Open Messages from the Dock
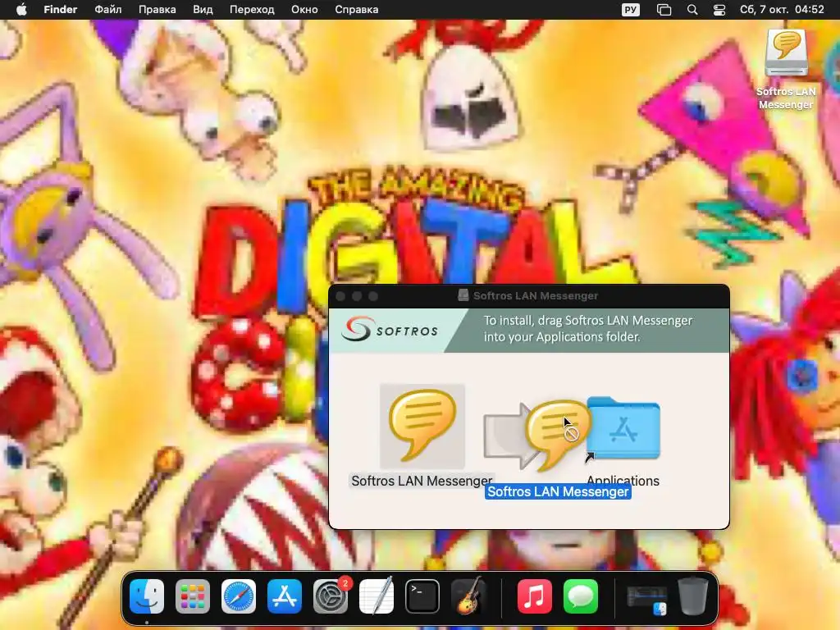840x630 pixels. pyautogui.click(x=580, y=596)
